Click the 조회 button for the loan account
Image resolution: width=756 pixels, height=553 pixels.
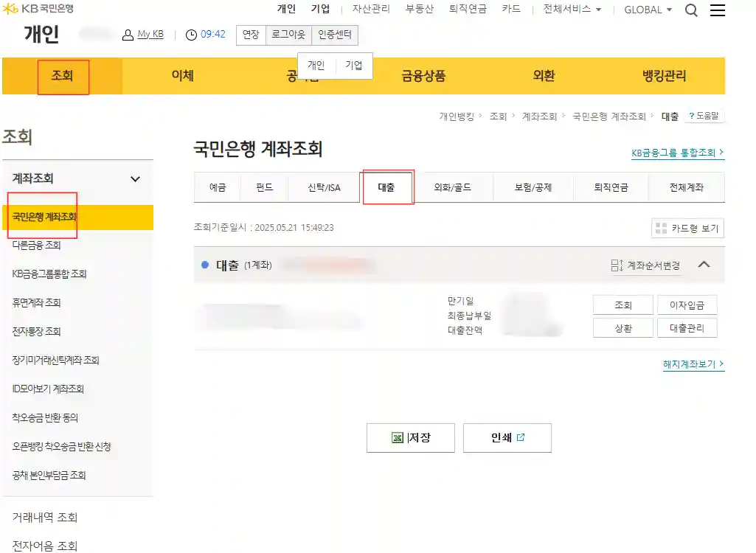click(x=623, y=305)
